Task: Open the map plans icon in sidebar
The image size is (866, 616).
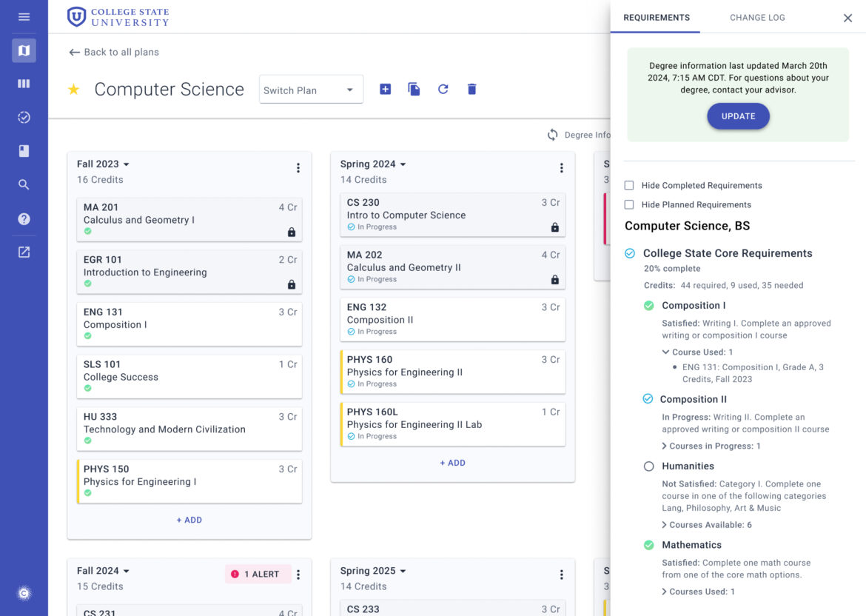Action: coord(24,50)
